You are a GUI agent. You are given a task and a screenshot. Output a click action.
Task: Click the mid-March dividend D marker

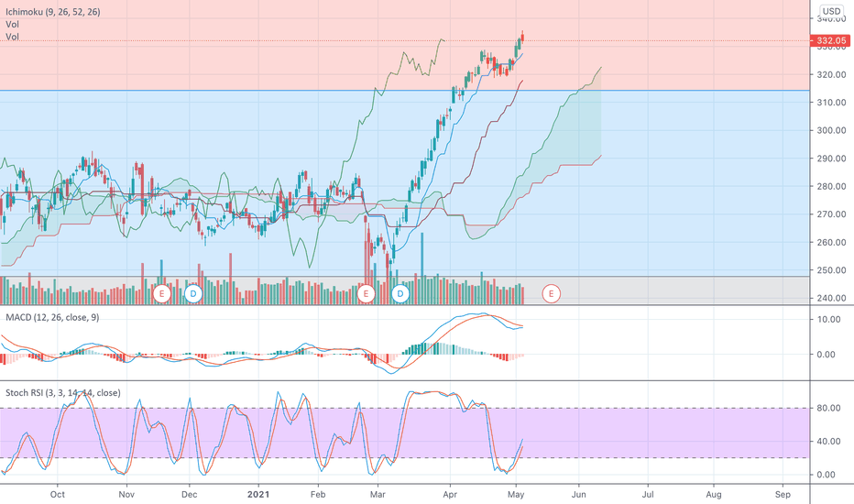click(x=400, y=294)
